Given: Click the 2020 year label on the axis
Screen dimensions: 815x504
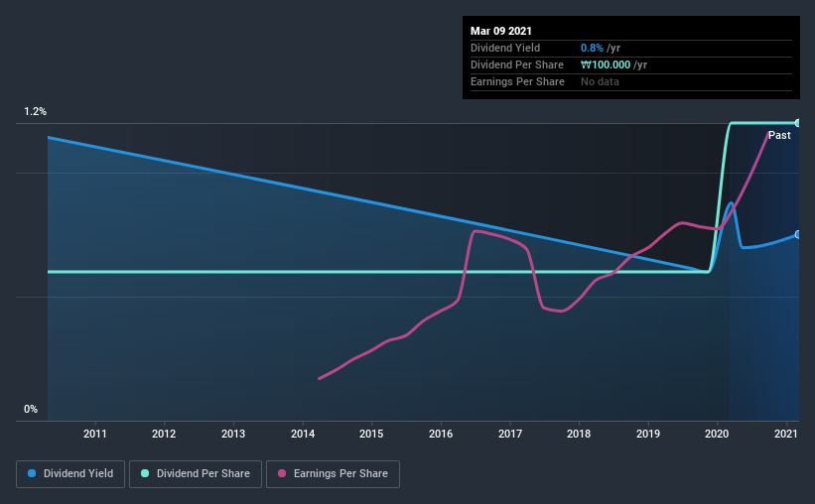Looking at the screenshot, I should pos(717,434).
